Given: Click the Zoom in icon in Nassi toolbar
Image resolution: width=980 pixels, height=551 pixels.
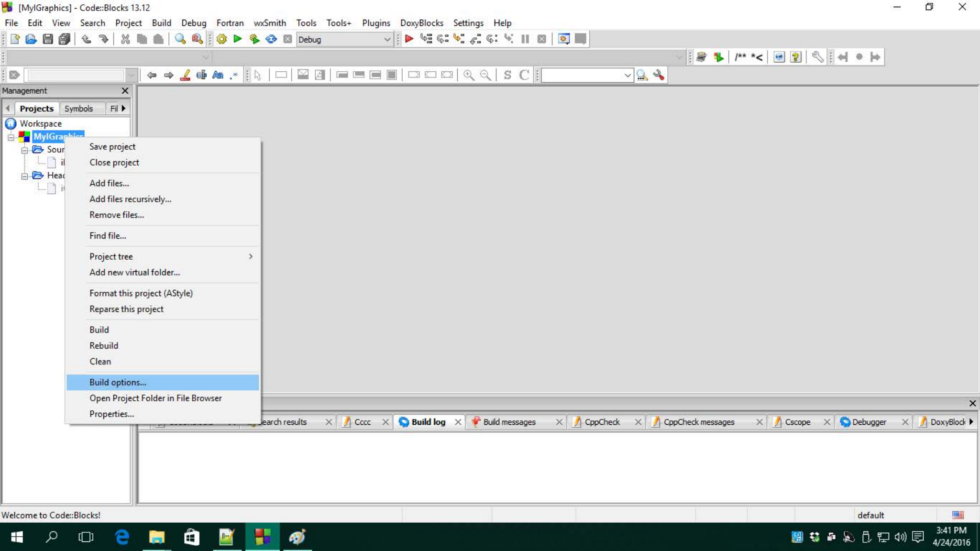Looking at the screenshot, I should point(469,75).
